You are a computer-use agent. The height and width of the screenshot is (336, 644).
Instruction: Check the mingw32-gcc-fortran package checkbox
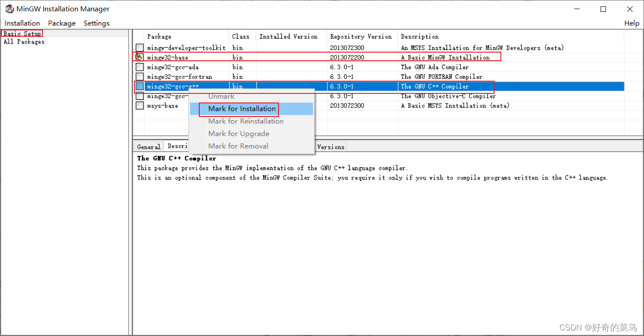pos(139,76)
